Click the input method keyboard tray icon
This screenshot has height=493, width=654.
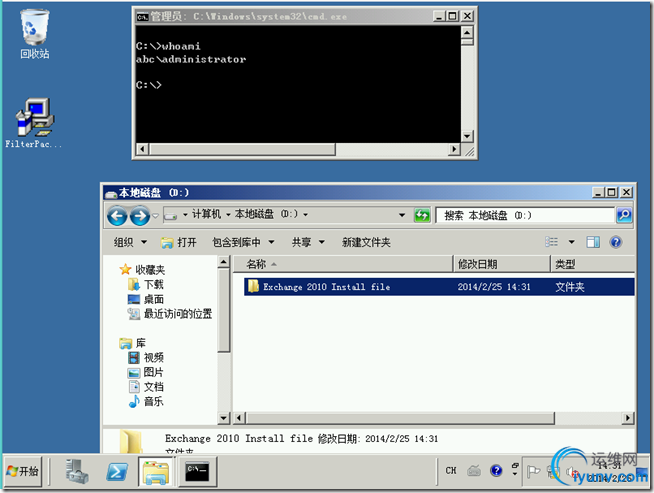click(474, 471)
